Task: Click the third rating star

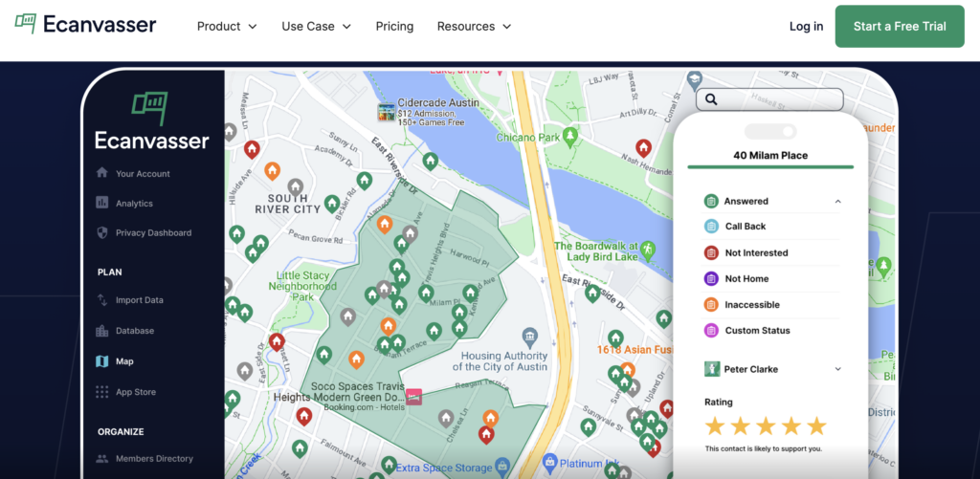Action: (x=766, y=426)
